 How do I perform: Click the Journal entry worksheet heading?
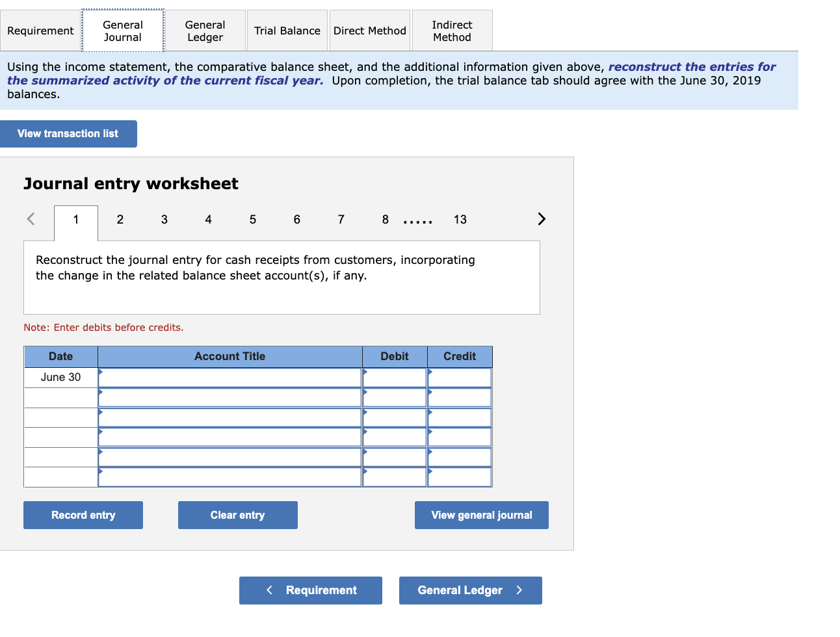pyautogui.click(x=131, y=184)
